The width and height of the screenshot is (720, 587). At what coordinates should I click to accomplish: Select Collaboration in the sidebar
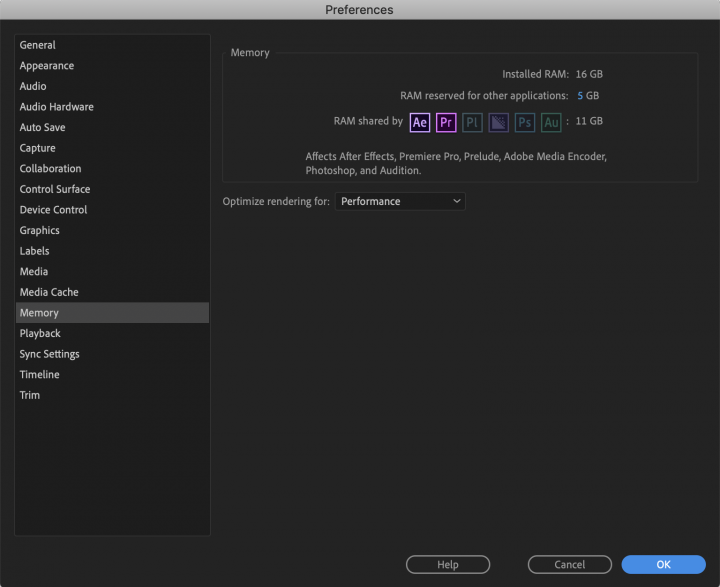coord(112,169)
